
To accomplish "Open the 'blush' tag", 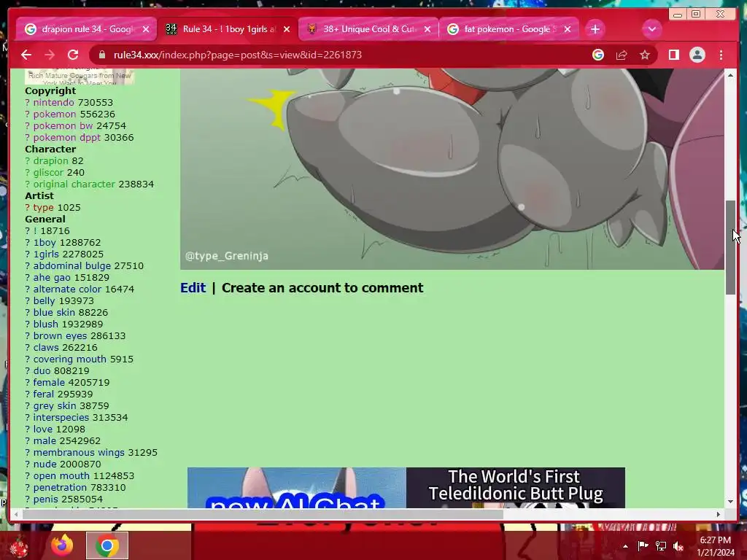I will [x=45, y=324].
